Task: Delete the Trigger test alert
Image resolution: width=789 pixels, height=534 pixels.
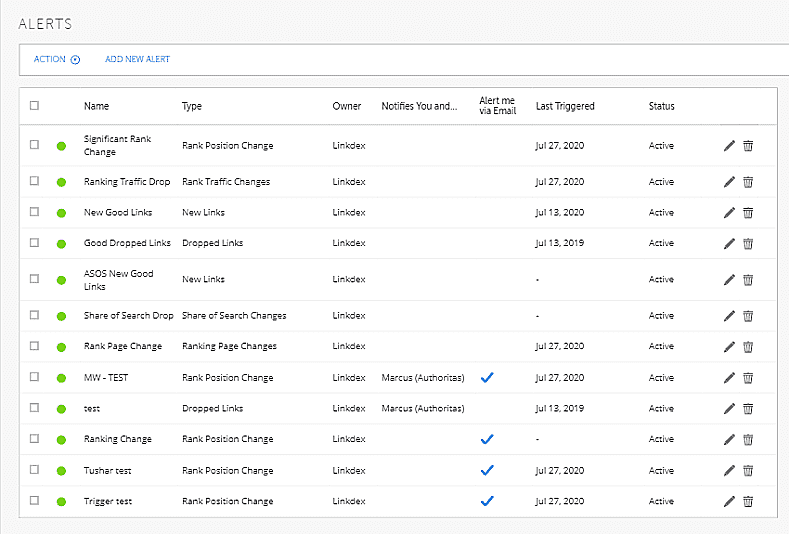Action: tap(748, 501)
